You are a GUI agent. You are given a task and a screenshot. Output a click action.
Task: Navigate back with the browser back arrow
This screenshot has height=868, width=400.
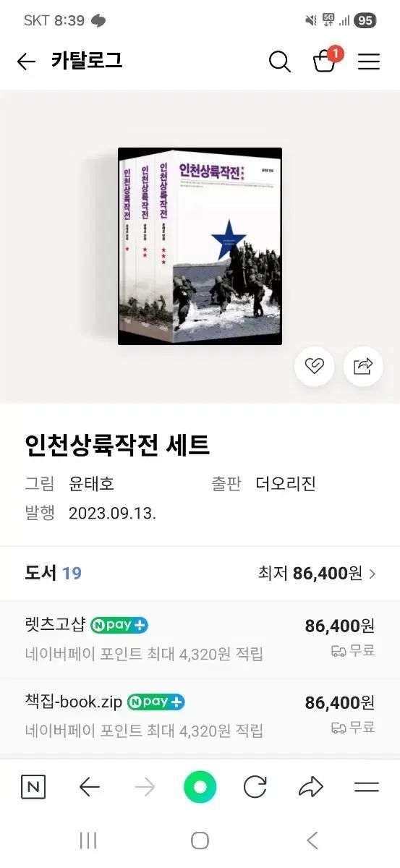(89, 787)
